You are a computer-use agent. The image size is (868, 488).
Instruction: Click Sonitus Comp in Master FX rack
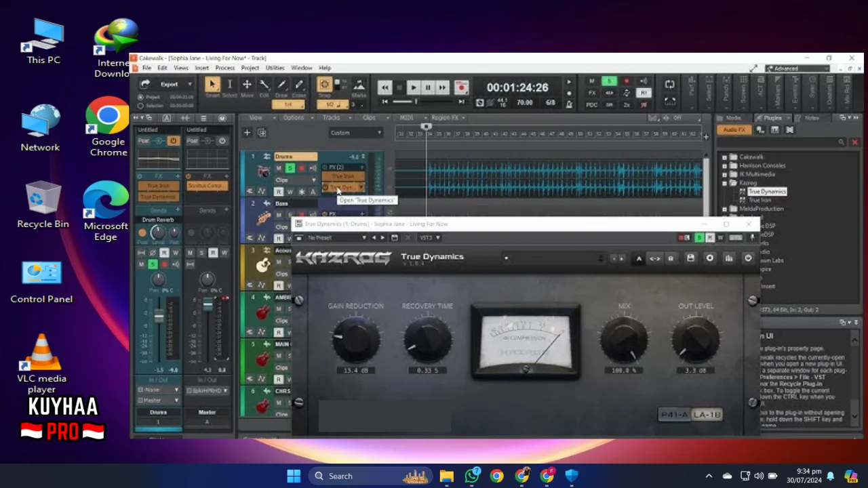tap(208, 186)
